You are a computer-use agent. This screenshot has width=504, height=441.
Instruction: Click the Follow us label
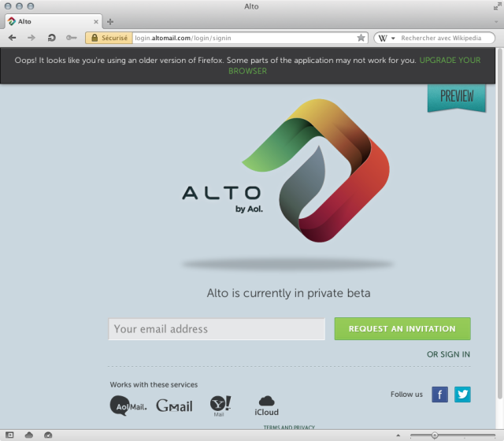[406, 395]
